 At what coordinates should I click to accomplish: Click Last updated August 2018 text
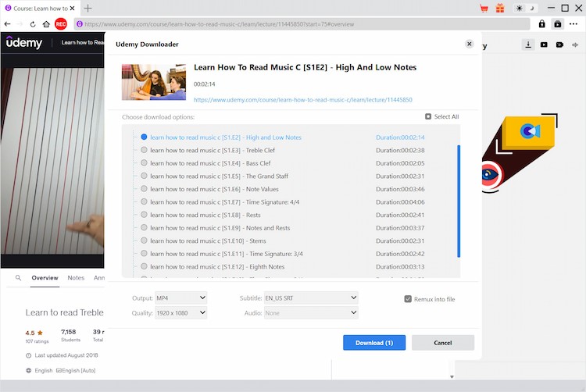(66, 355)
